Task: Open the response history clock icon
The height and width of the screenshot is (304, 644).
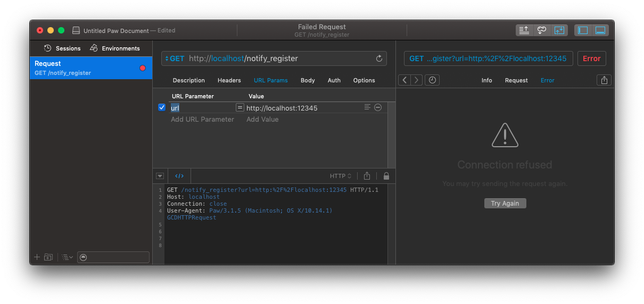Action: click(432, 80)
